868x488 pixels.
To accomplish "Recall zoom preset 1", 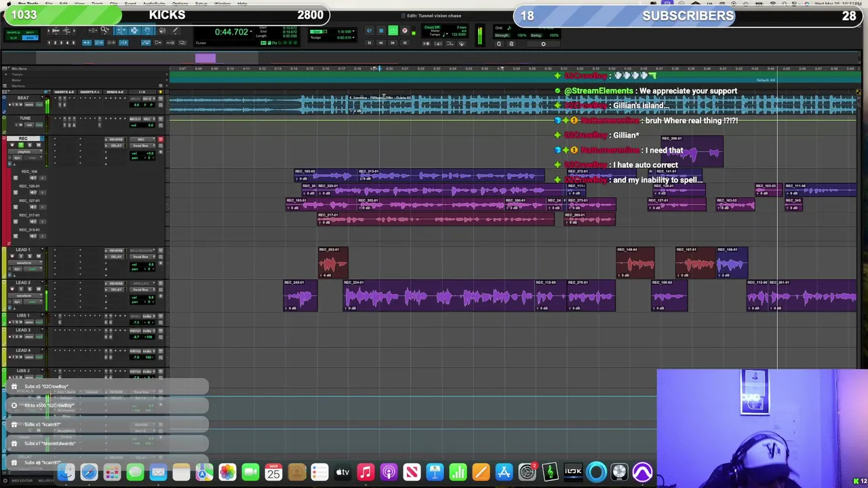I will (x=49, y=43).
